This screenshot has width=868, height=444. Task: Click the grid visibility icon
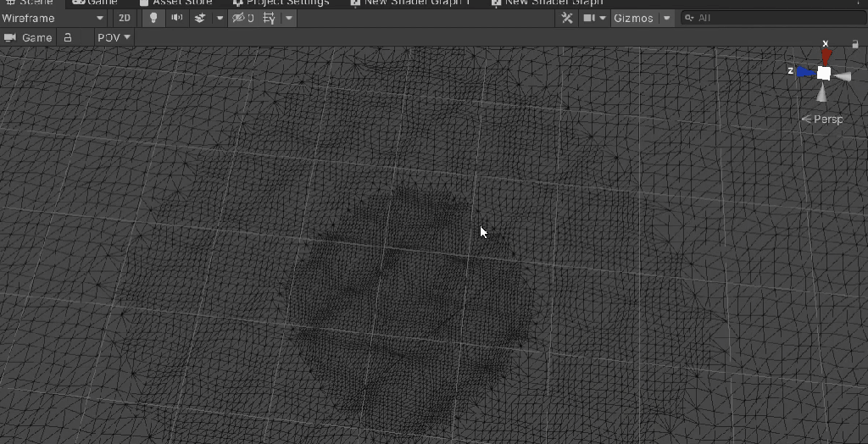tap(269, 18)
